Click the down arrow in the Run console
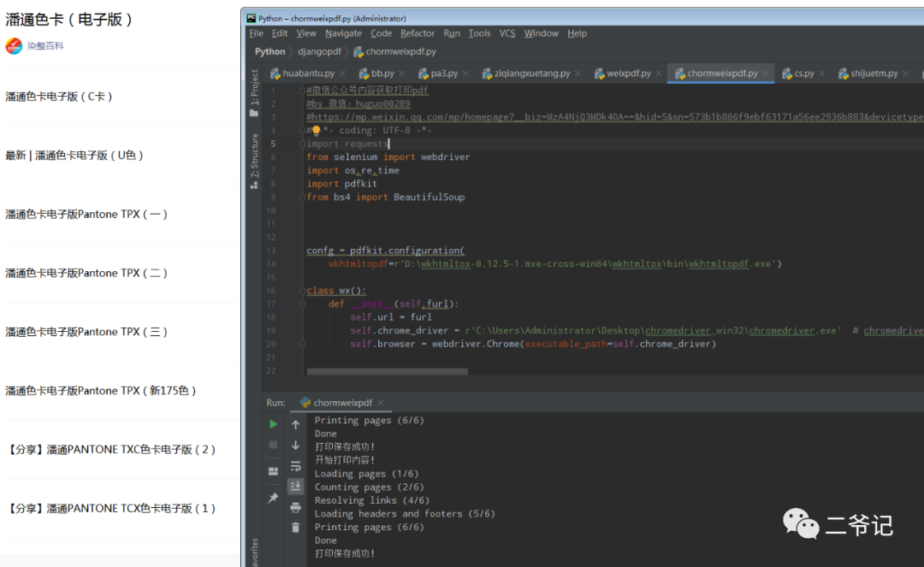924x567 pixels. 296,445
